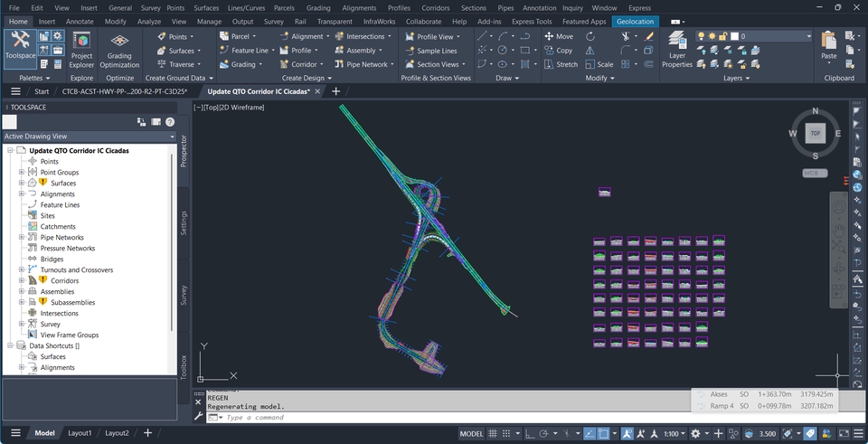Click the Scale tool in Modify panel
This screenshot has height=444, width=868.
tap(598, 64)
